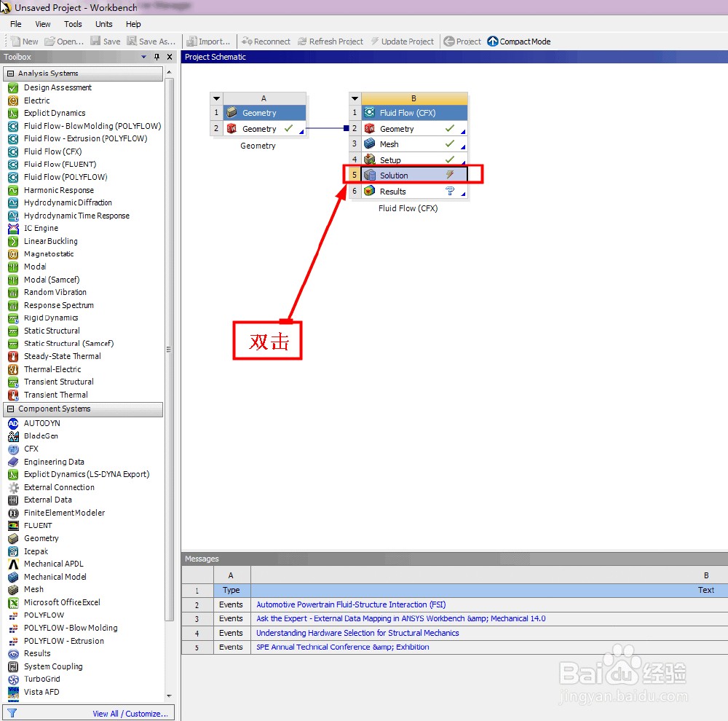
Task: Select Electric analysis system
Action: (36, 101)
